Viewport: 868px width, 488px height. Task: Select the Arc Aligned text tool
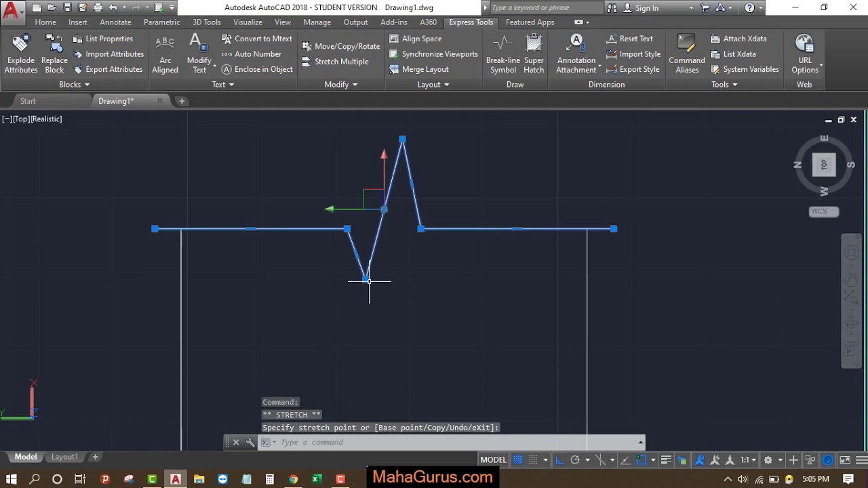point(165,54)
